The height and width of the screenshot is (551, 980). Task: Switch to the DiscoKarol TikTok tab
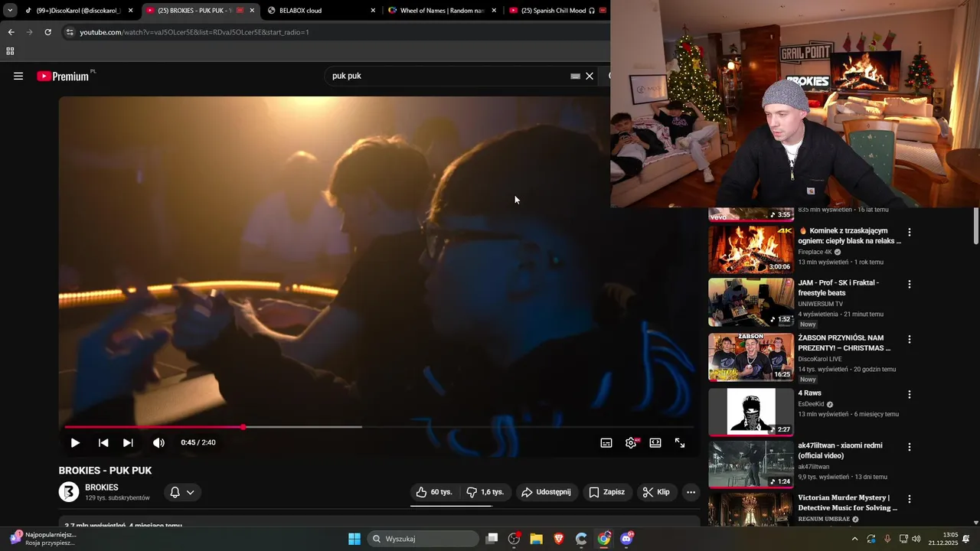pyautogui.click(x=80, y=11)
